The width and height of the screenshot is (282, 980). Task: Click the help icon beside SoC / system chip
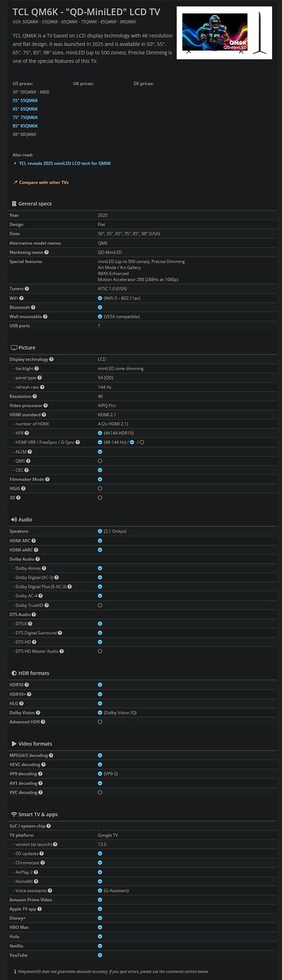pos(49,826)
